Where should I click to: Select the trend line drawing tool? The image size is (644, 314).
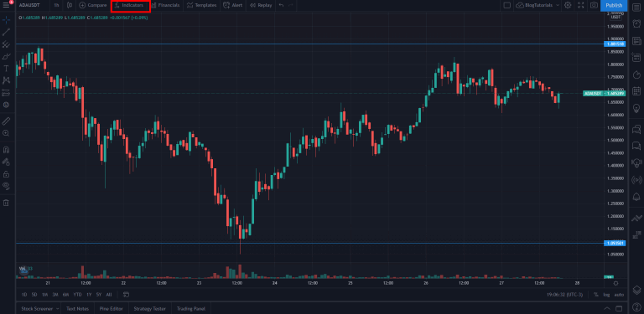[6, 32]
